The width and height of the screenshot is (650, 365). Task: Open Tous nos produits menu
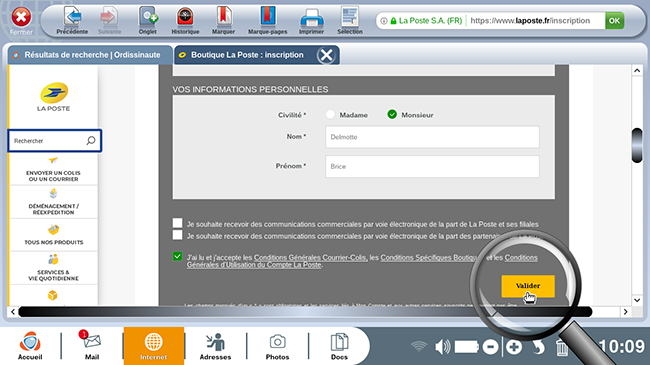[x=53, y=235]
